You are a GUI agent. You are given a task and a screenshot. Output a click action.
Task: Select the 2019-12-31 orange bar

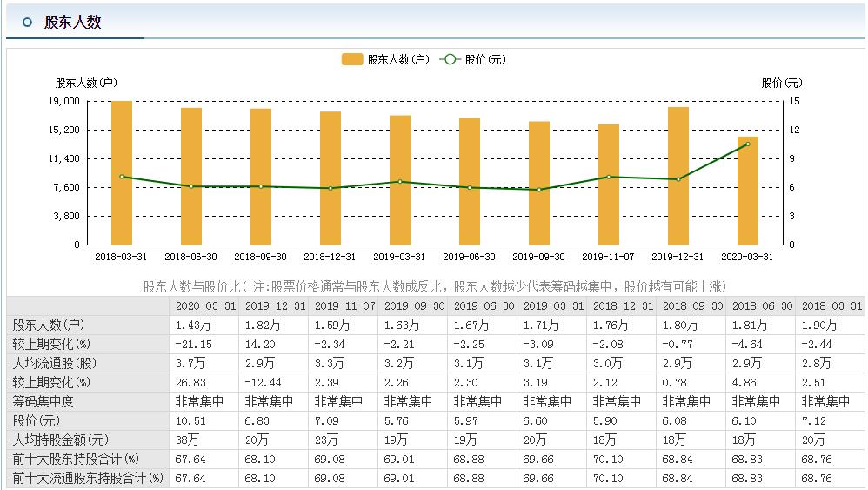pyautogui.click(x=678, y=176)
